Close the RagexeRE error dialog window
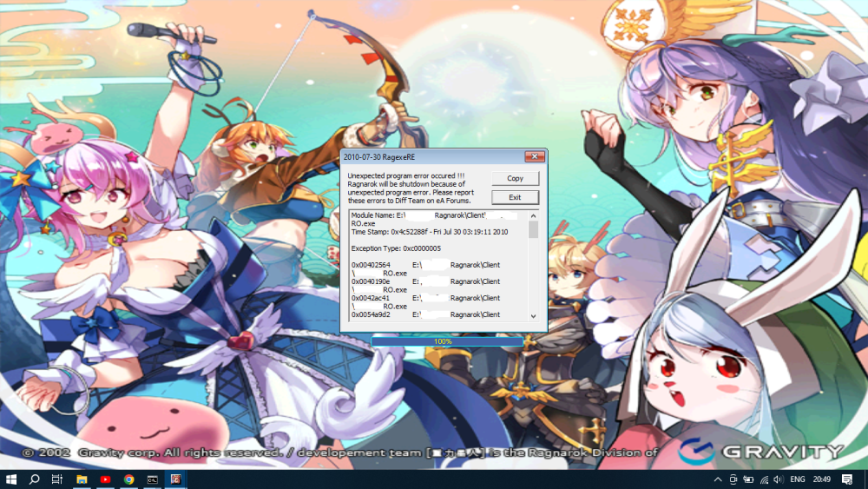The width and height of the screenshot is (868, 489). 534,157
